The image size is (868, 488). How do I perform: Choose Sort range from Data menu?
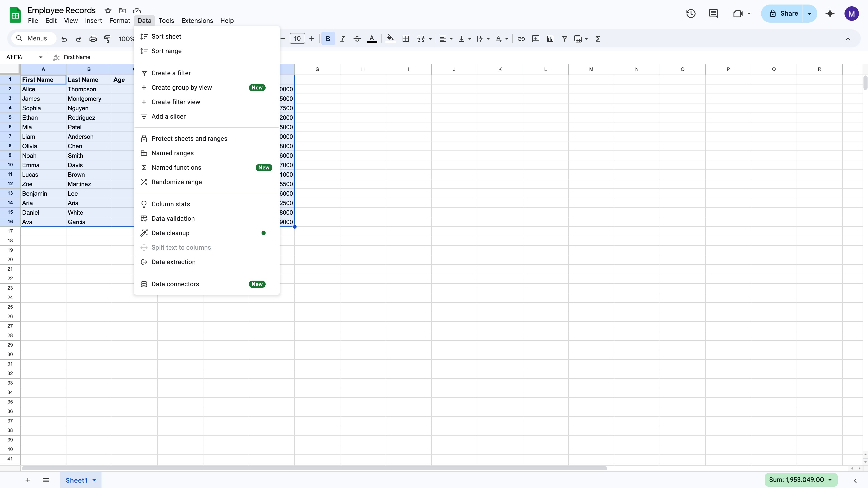point(207,51)
